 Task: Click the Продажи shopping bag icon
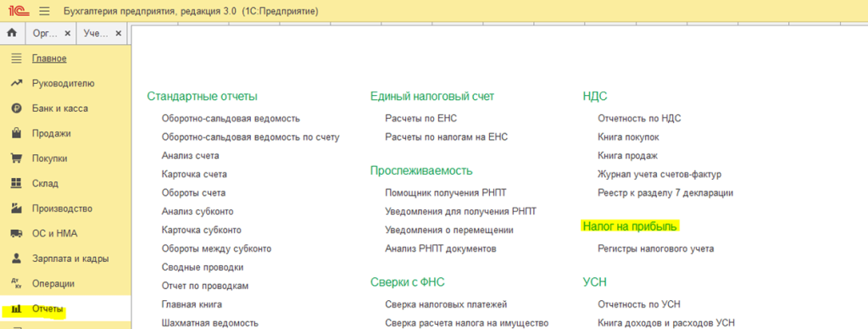[16, 133]
